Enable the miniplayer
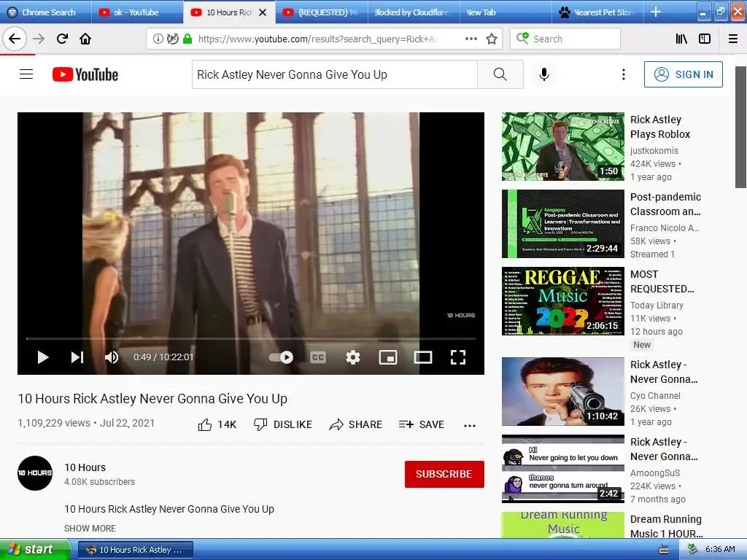Screen dimensions: 747x560 tap(388, 357)
